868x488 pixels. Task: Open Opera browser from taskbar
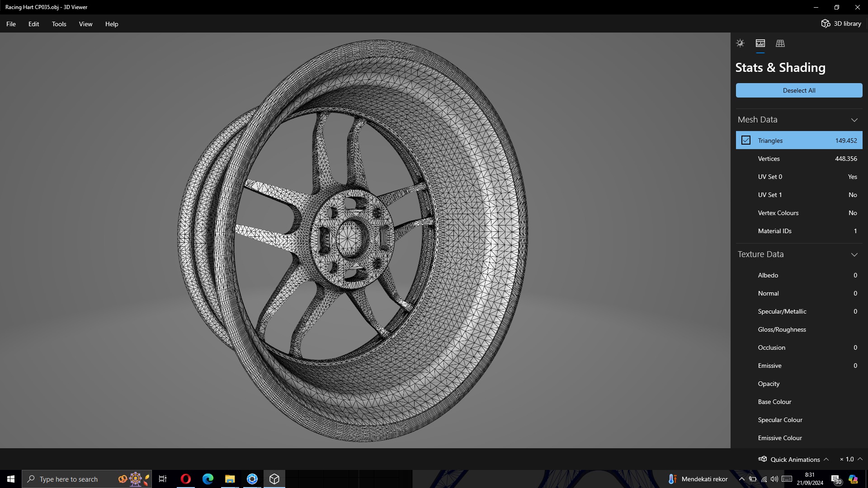[x=185, y=479]
